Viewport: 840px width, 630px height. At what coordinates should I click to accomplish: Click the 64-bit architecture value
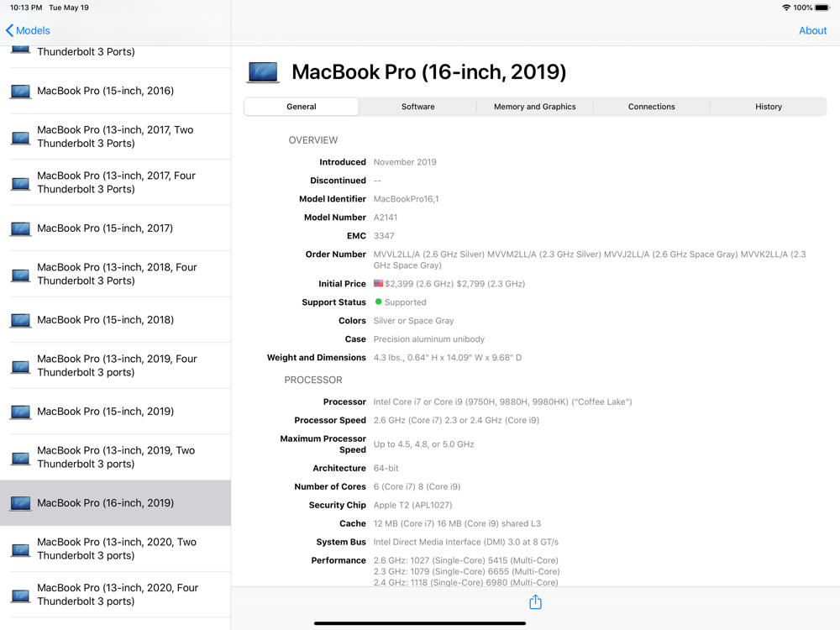(x=386, y=468)
